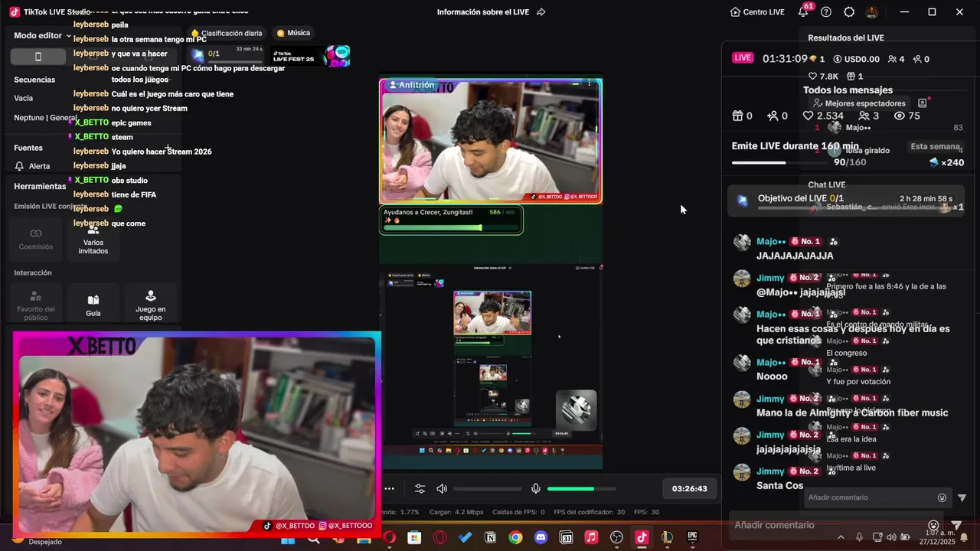980x551 pixels.
Task: Open Mejores espectadores ranking
Action: coord(860,103)
